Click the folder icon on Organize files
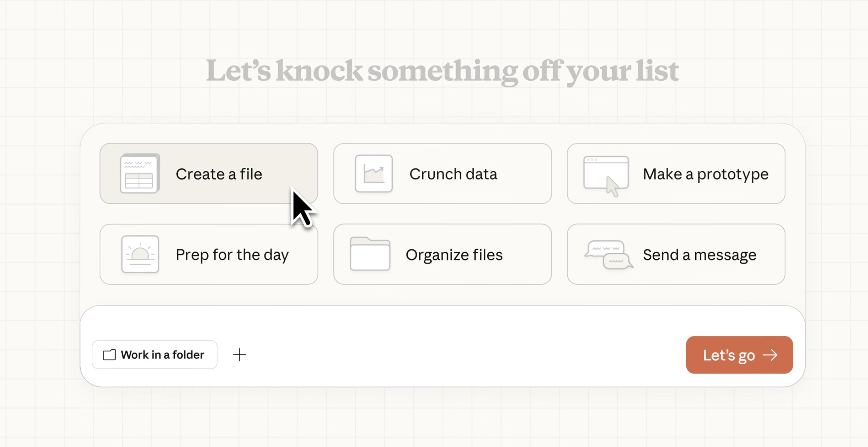This screenshot has width=868, height=447. 370,254
